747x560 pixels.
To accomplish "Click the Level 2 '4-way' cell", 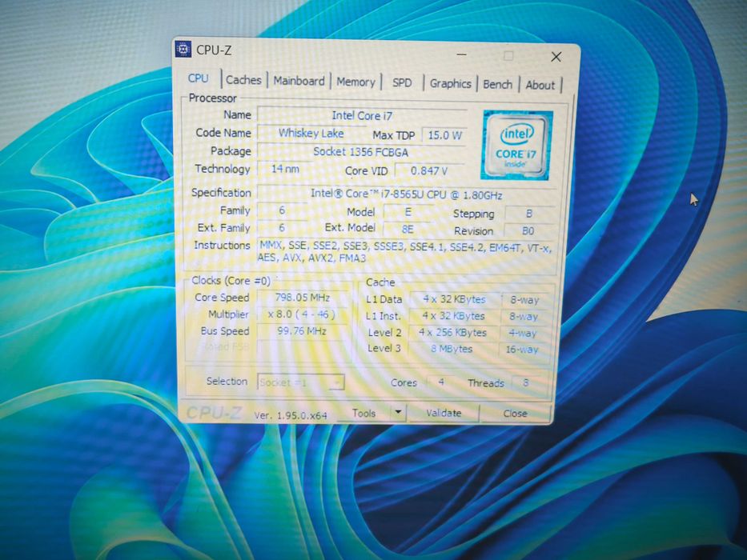I will pyautogui.click(x=523, y=334).
